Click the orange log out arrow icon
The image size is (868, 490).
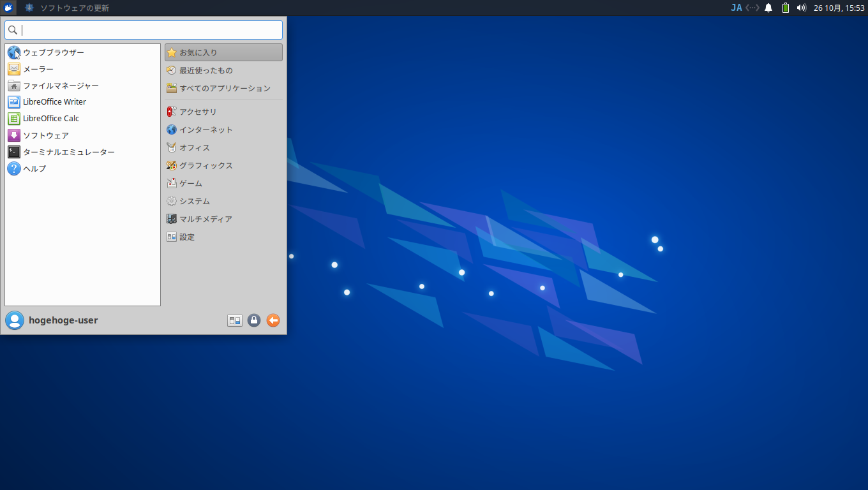tap(273, 320)
